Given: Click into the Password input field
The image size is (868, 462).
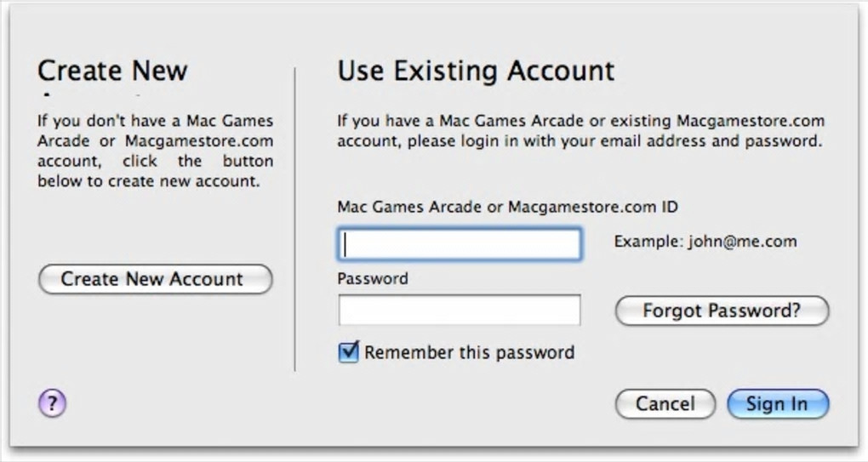Looking at the screenshot, I should [x=460, y=310].
